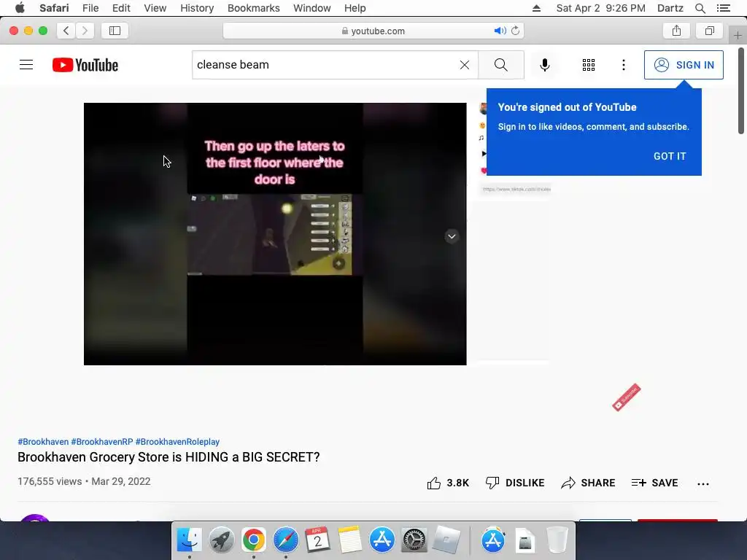Click the menu bar date and time
This screenshot has height=560, width=747.
click(600, 8)
